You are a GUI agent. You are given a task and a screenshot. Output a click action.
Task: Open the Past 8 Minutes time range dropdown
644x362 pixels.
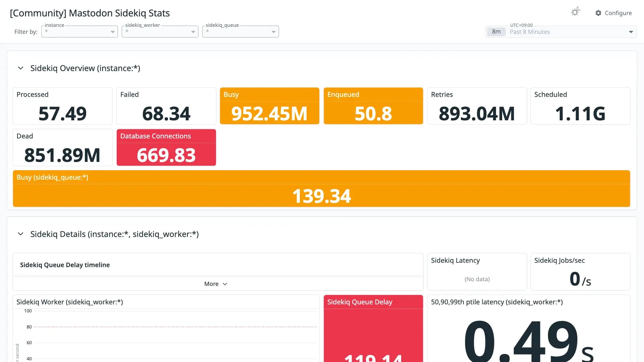[x=561, y=32]
